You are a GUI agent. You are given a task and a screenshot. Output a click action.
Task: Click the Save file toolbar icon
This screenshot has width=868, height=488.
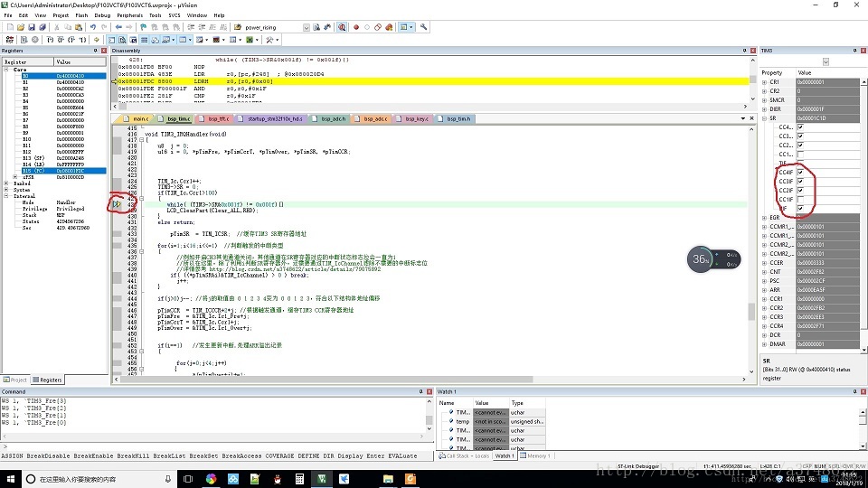point(32,27)
